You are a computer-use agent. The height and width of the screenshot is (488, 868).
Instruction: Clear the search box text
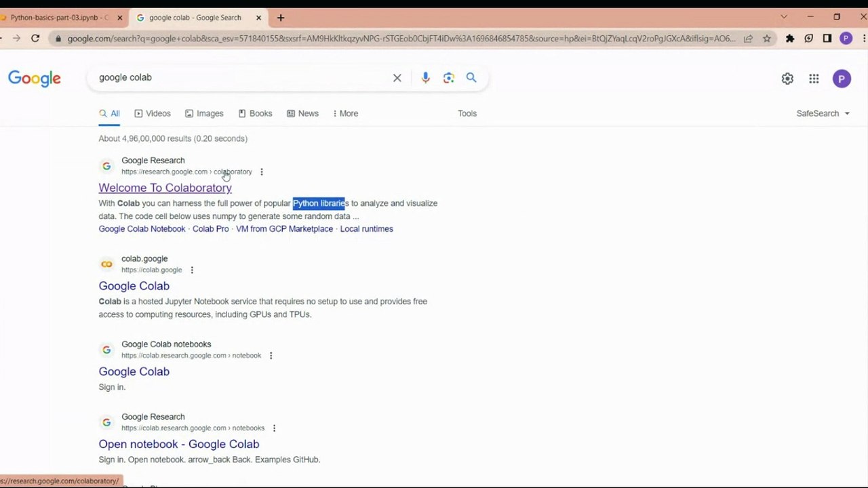(397, 78)
